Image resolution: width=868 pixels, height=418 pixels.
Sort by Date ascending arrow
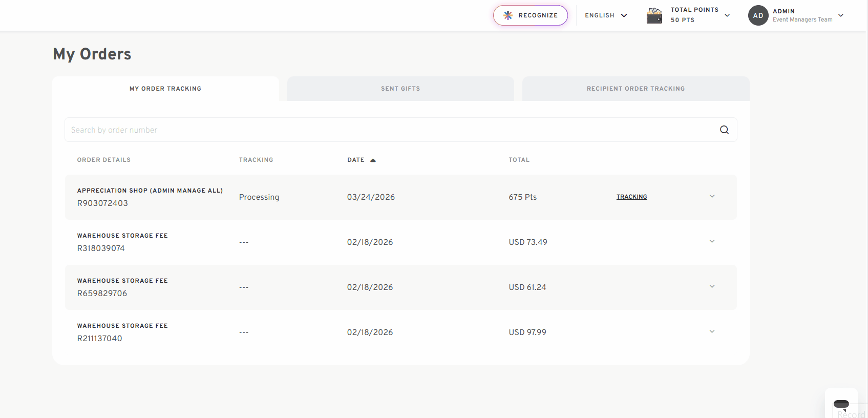click(x=373, y=160)
